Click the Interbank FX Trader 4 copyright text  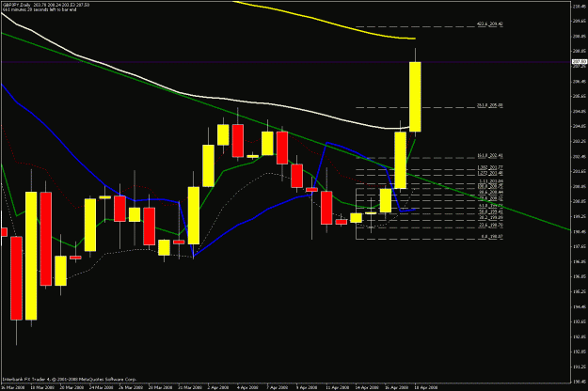coord(70,380)
